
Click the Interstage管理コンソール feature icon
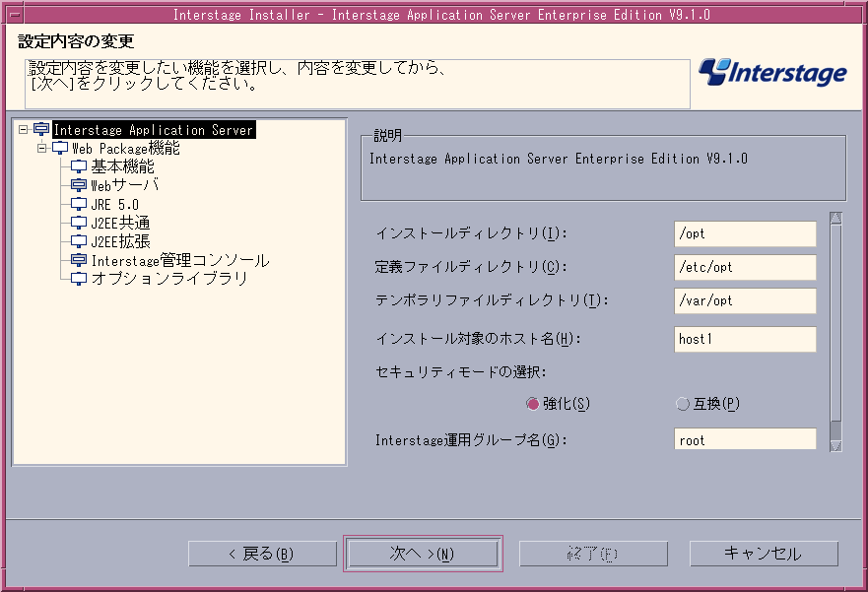pyautogui.click(x=79, y=260)
